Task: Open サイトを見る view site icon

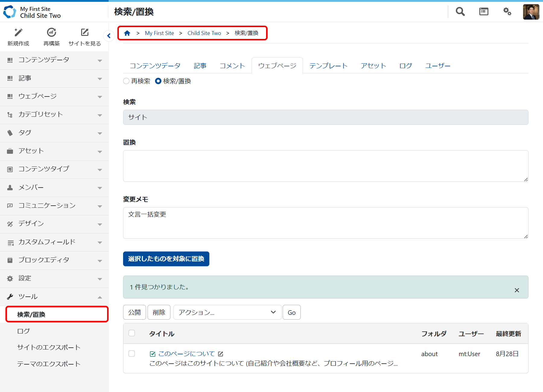Action: 85,32
